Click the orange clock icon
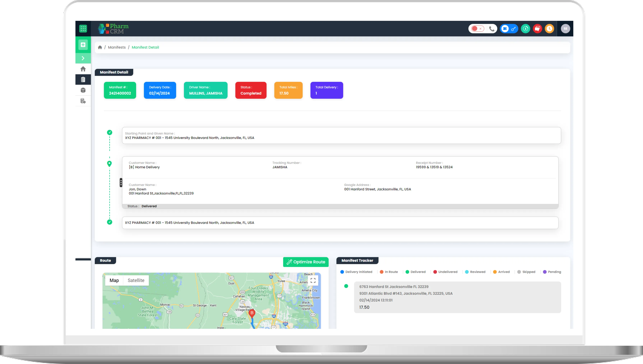The width and height of the screenshot is (643, 364). click(x=549, y=29)
